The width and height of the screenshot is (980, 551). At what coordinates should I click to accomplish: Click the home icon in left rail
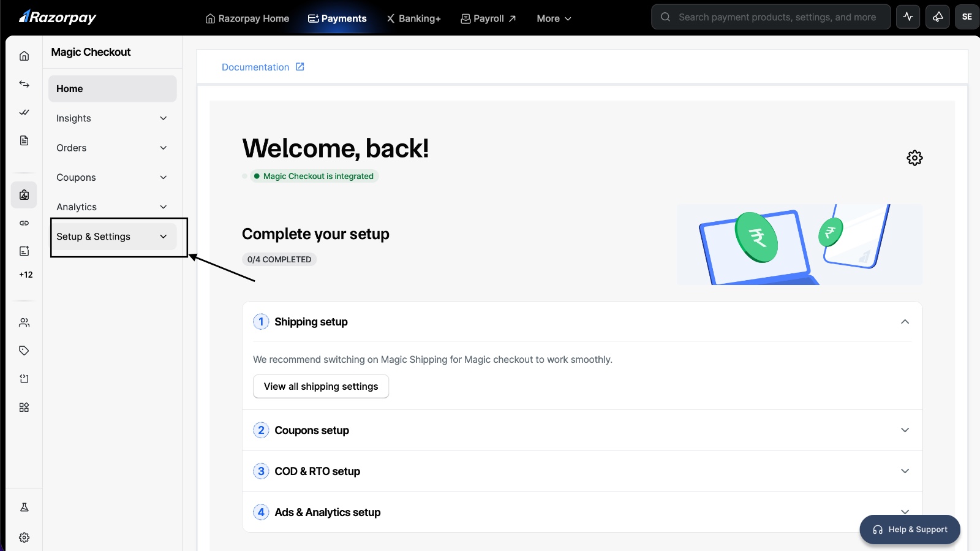[x=24, y=56]
